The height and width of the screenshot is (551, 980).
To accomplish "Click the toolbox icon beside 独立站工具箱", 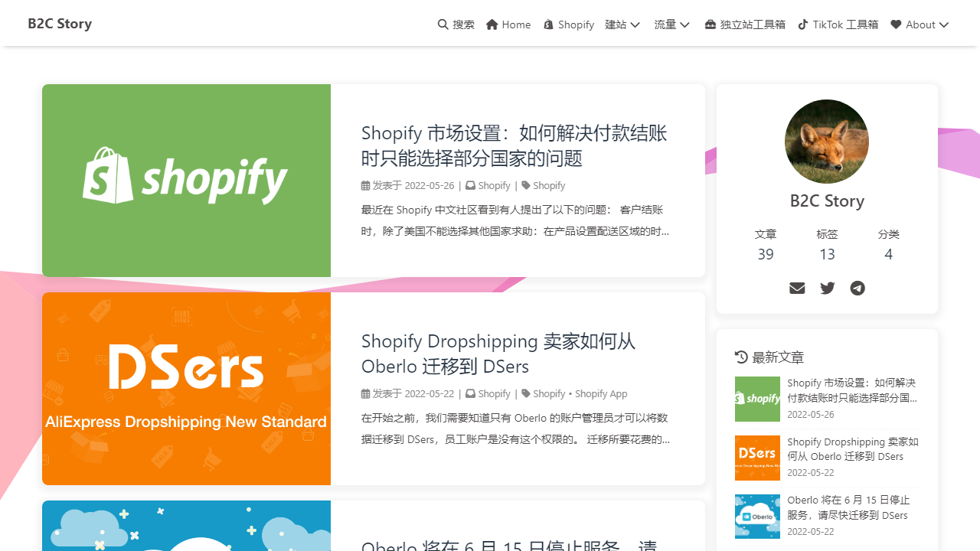I will (x=710, y=24).
